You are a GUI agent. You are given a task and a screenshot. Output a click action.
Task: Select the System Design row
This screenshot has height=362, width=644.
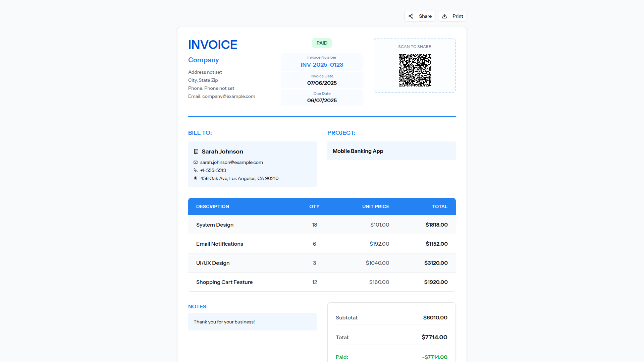322,225
